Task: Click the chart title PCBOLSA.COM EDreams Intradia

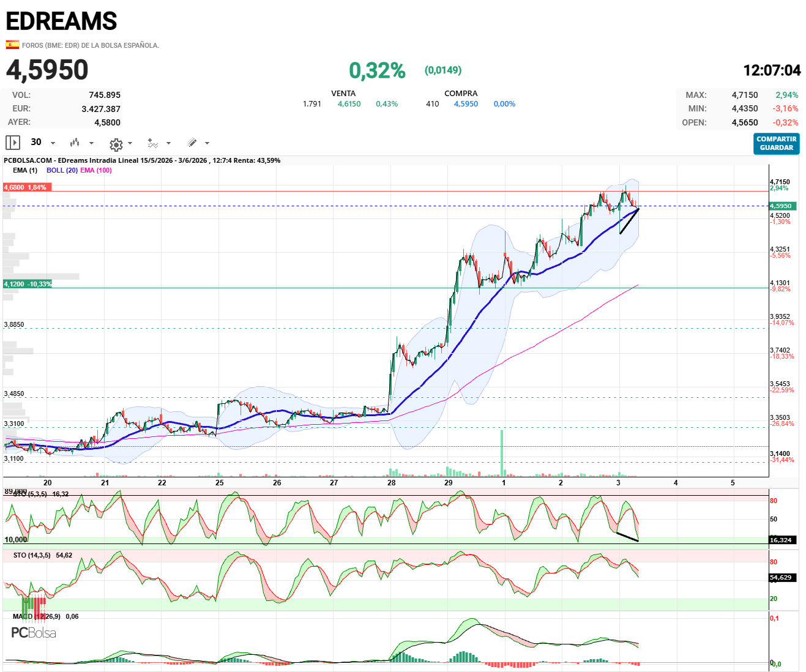Action: click(142, 160)
